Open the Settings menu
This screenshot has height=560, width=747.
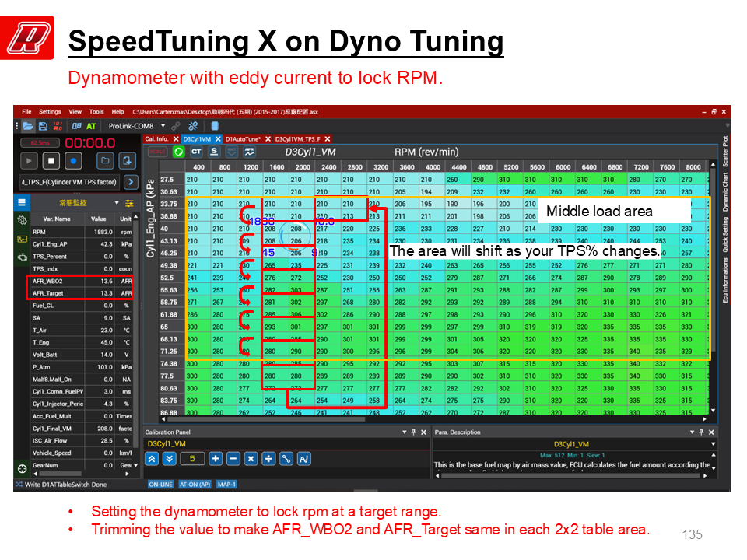[x=50, y=112]
